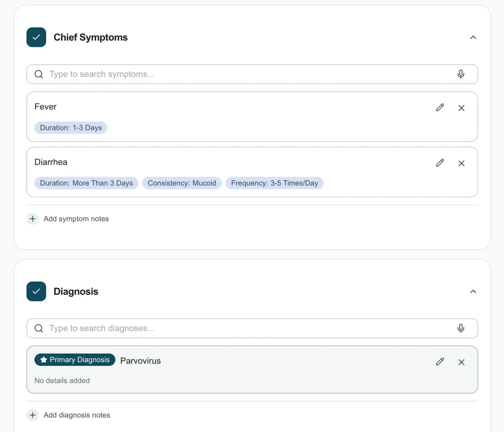This screenshot has height=432, width=504.
Task: Click the Fever symptom title
Action: (45, 107)
